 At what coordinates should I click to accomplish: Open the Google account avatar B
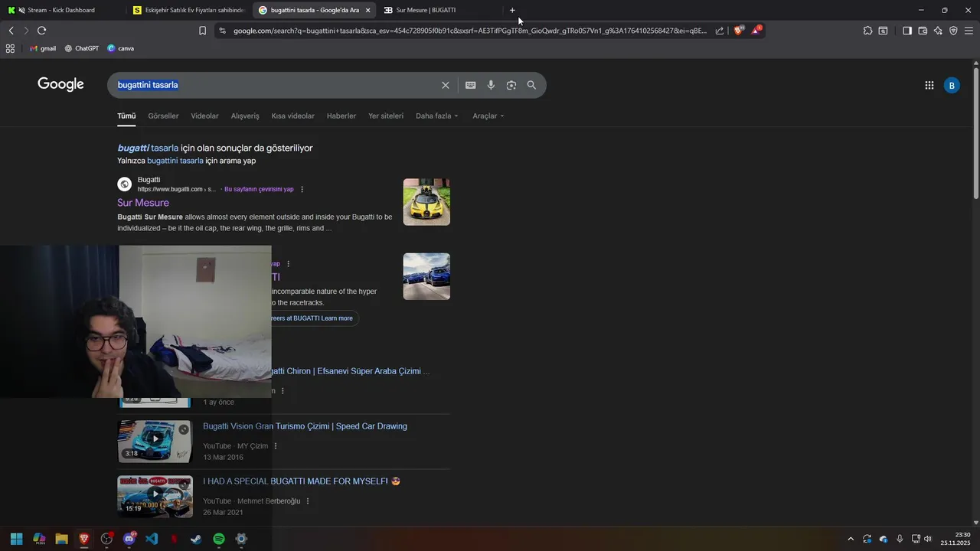(952, 86)
